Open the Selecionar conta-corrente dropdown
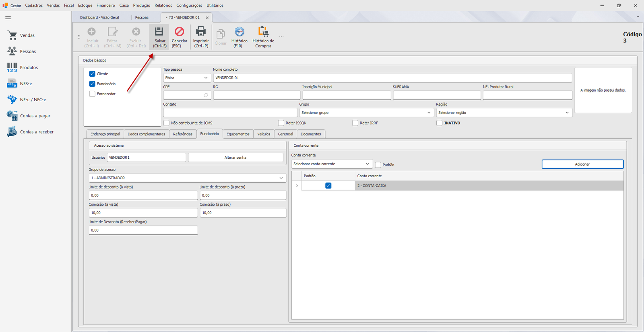The width and height of the screenshot is (644, 332). pyautogui.click(x=332, y=164)
